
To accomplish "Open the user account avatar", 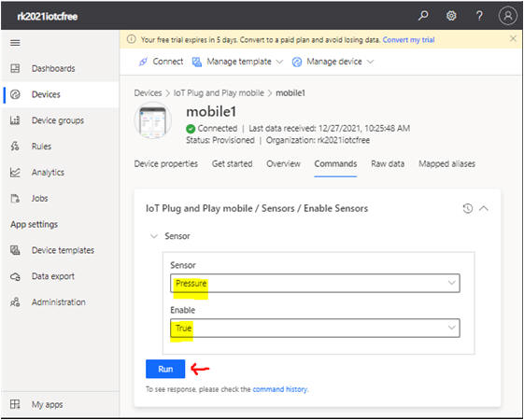I will click(x=507, y=16).
